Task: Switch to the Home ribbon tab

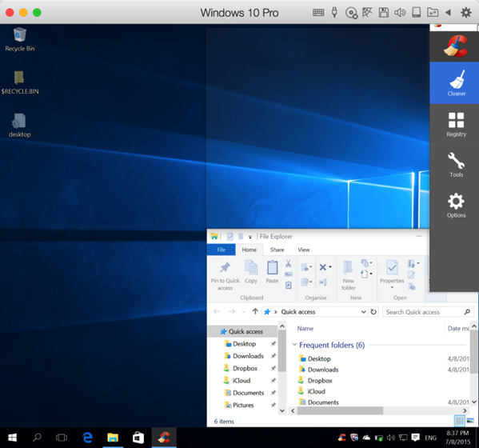Action: point(249,250)
